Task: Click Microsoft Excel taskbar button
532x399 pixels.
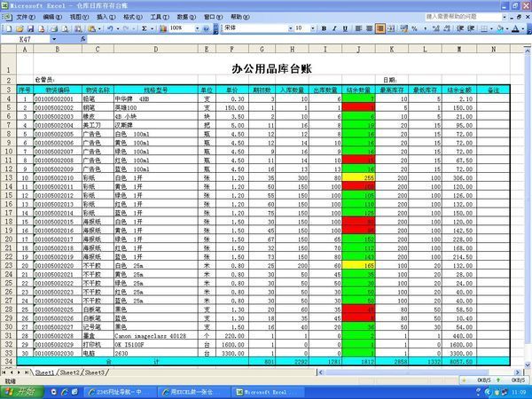Action: [x=268, y=392]
